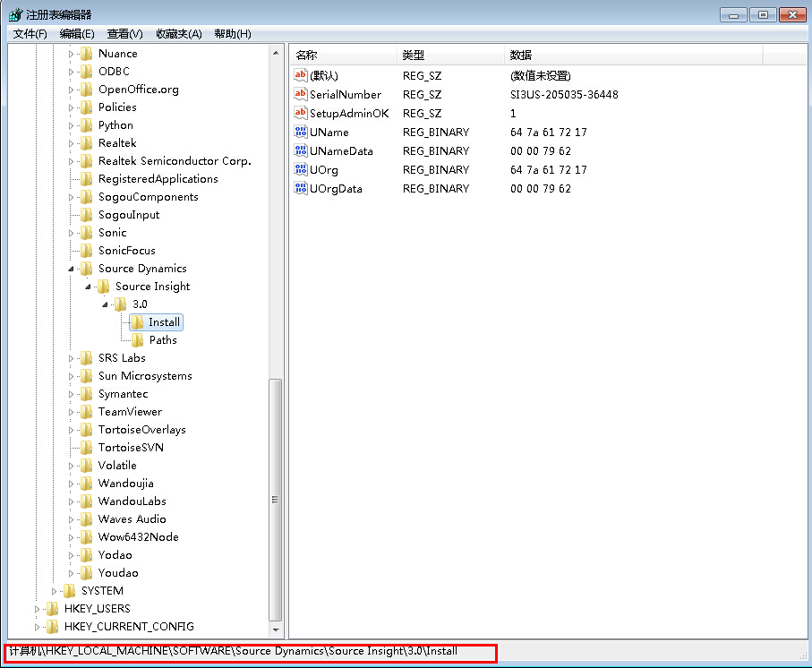This screenshot has width=812, height=668.
Task: Click the Policies folder icon
Action: [87, 107]
